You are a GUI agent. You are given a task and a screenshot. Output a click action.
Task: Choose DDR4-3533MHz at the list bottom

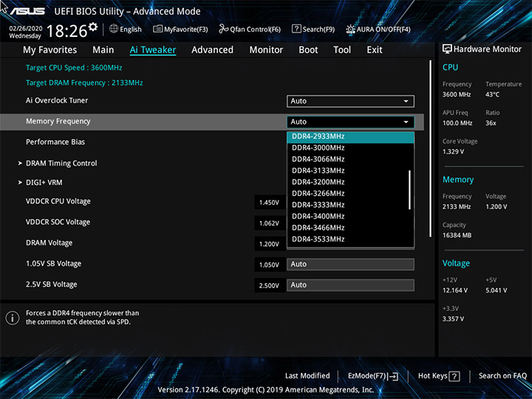(350, 239)
